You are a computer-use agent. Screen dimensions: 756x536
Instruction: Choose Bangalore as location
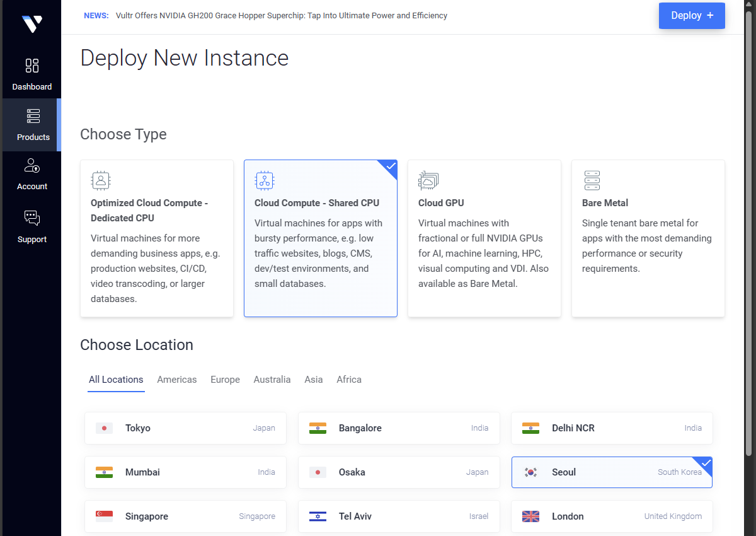tap(399, 428)
